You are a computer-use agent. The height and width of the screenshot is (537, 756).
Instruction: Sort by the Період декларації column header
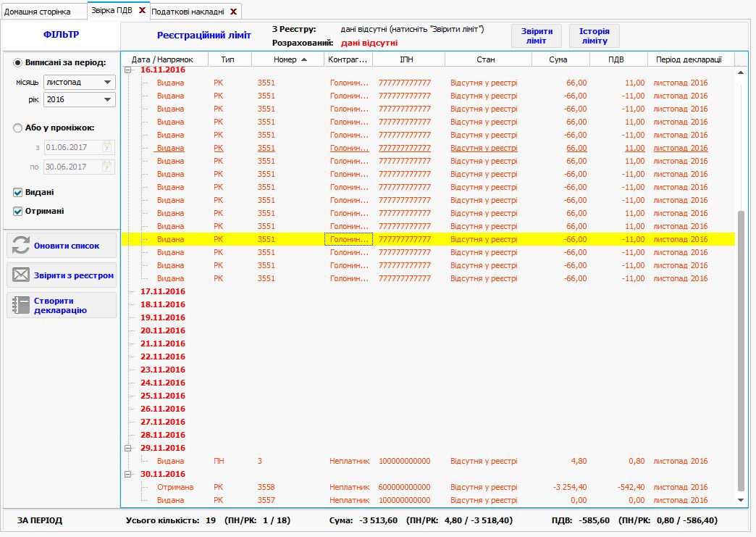click(690, 59)
